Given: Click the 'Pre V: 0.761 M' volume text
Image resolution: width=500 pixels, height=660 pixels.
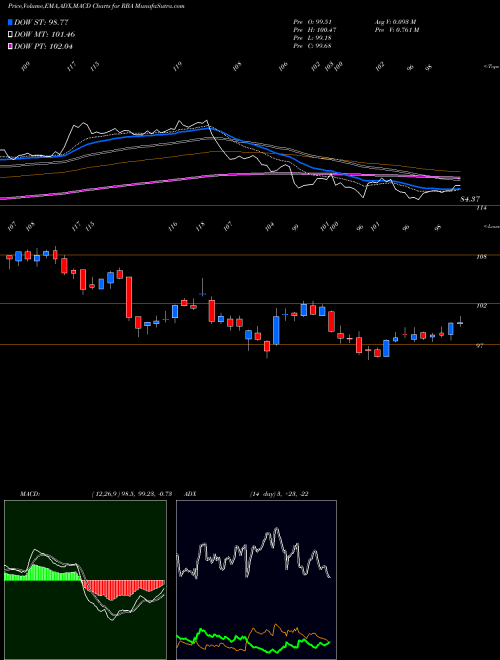Looking at the screenshot, I should click(396, 29).
